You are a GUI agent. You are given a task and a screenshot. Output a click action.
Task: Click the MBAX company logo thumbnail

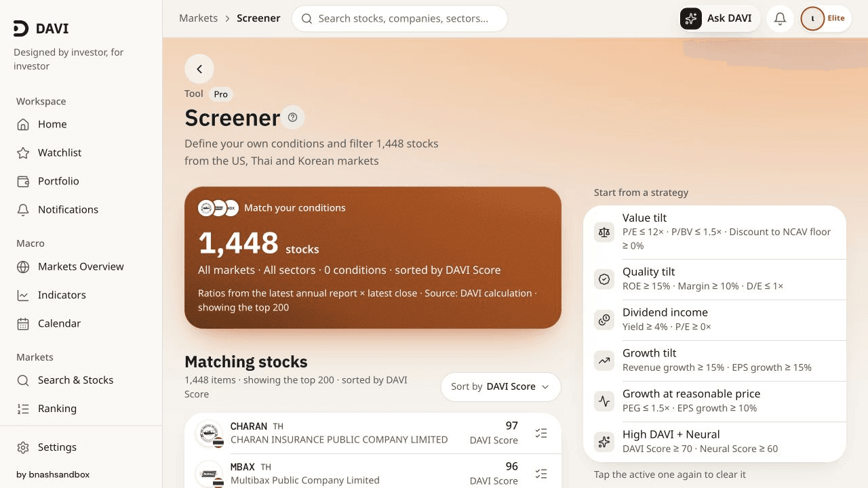point(209,473)
